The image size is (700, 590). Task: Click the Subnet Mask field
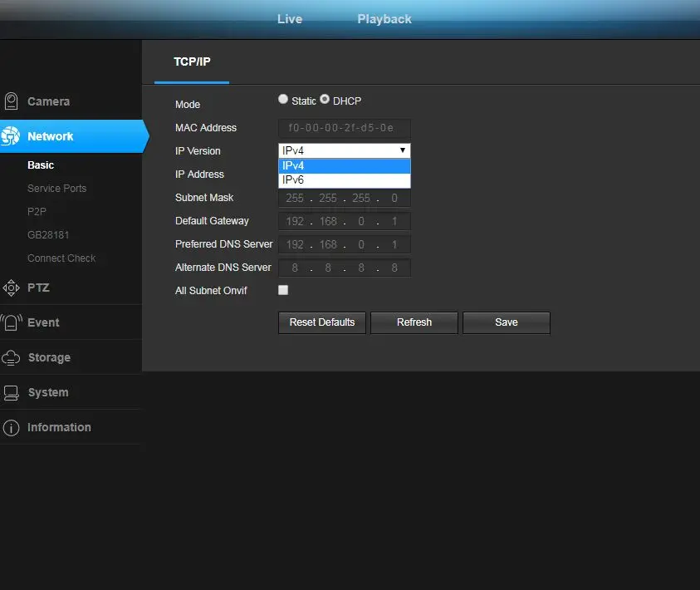tap(345, 198)
